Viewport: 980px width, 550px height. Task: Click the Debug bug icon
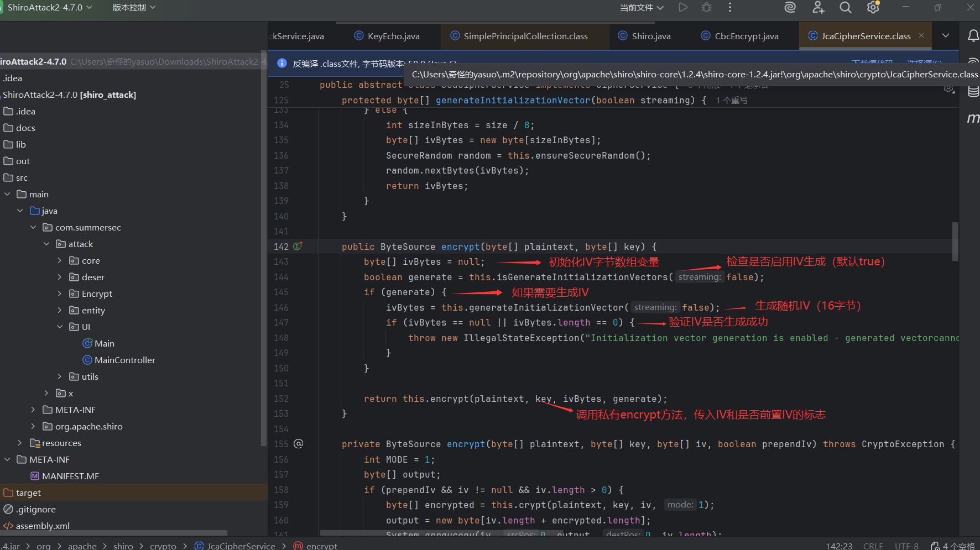(706, 8)
